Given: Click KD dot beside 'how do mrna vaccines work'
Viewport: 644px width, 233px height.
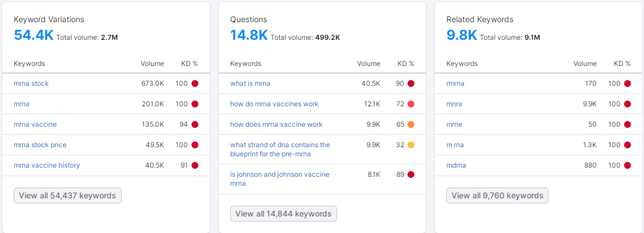Looking at the screenshot, I should point(411,104).
